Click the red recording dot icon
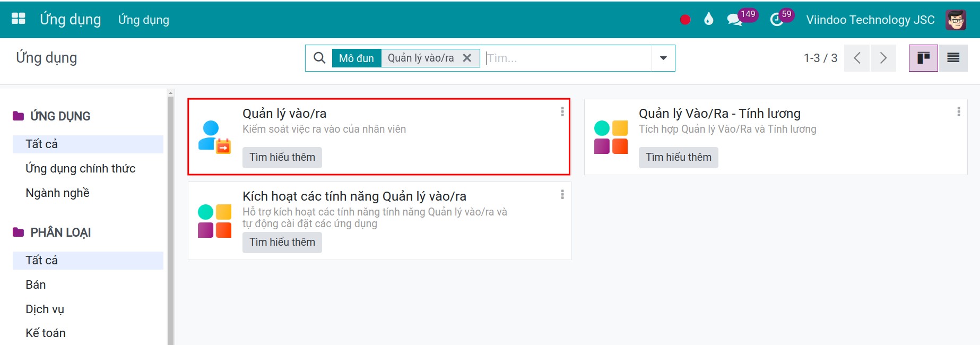The height and width of the screenshot is (345, 980). tap(685, 20)
